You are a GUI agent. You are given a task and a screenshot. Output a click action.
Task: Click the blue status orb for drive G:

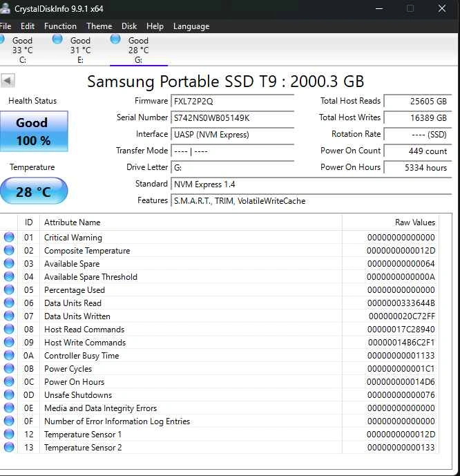click(115, 39)
